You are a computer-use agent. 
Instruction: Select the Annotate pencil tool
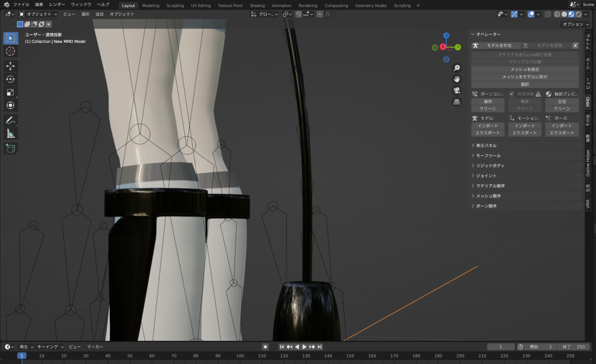[x=10, y=121]
